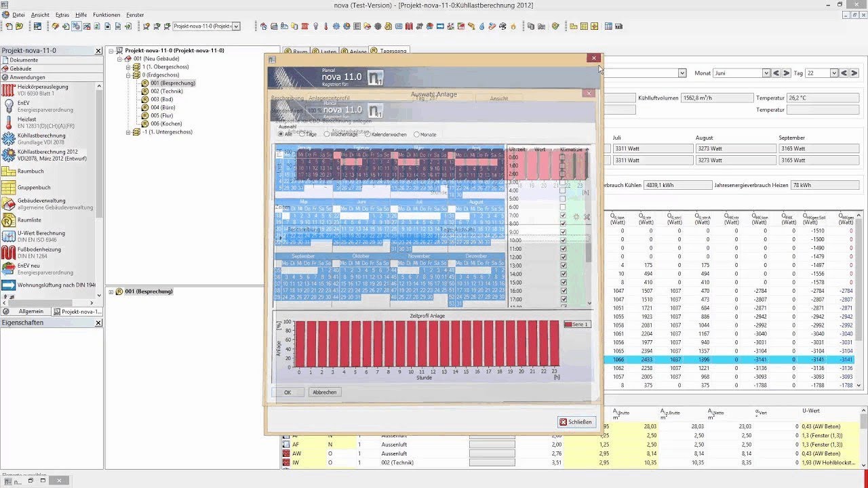This screenshot has height=488, width=868.
Task: Click the red radiator toolbar icon
Action: coord(304,26)
